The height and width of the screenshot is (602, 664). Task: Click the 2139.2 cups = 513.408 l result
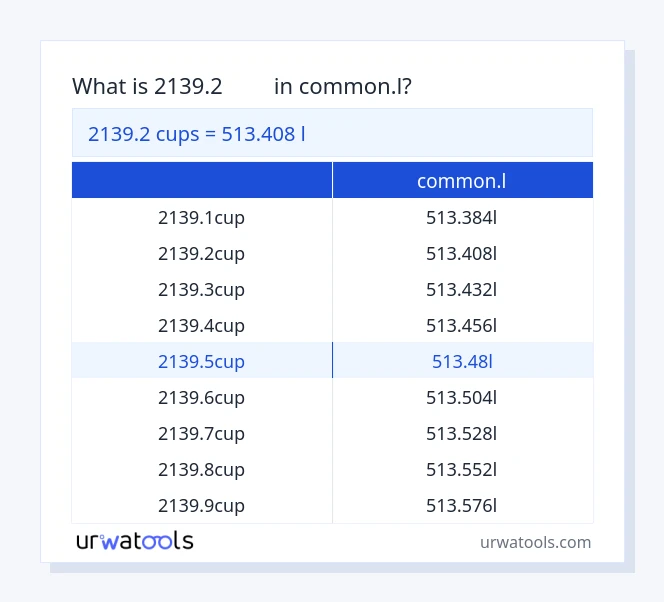point(197,133)
